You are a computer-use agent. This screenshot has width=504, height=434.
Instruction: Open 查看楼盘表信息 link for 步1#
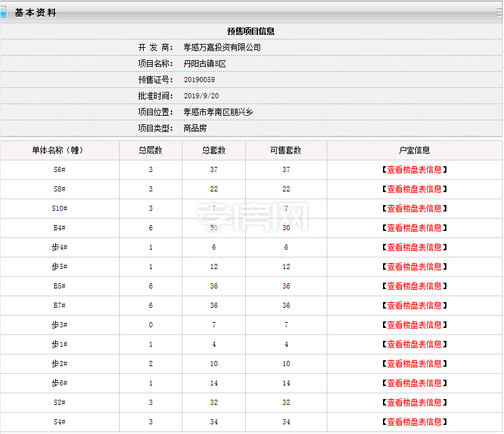pos(414,344)
